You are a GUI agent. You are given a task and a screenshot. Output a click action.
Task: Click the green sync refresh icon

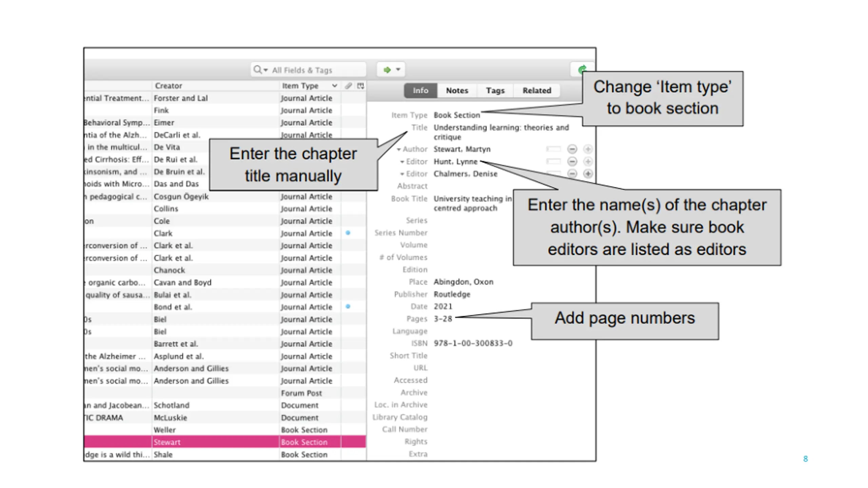[582, 70]
